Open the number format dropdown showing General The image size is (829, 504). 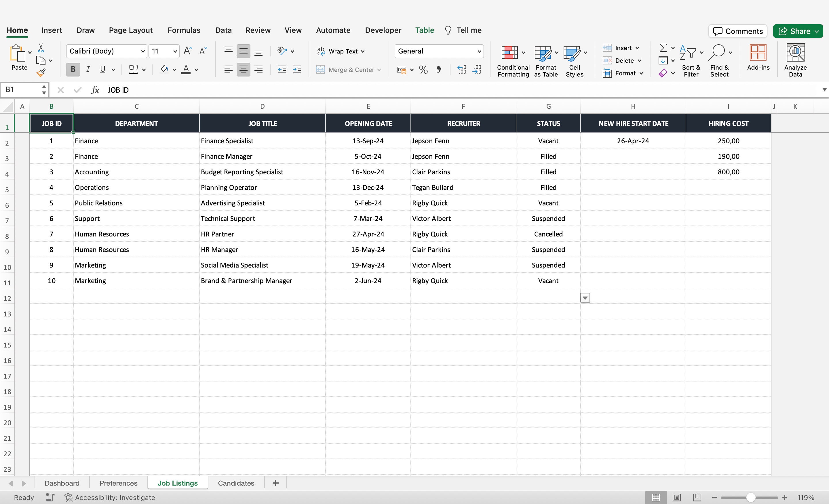pos(480,51)
